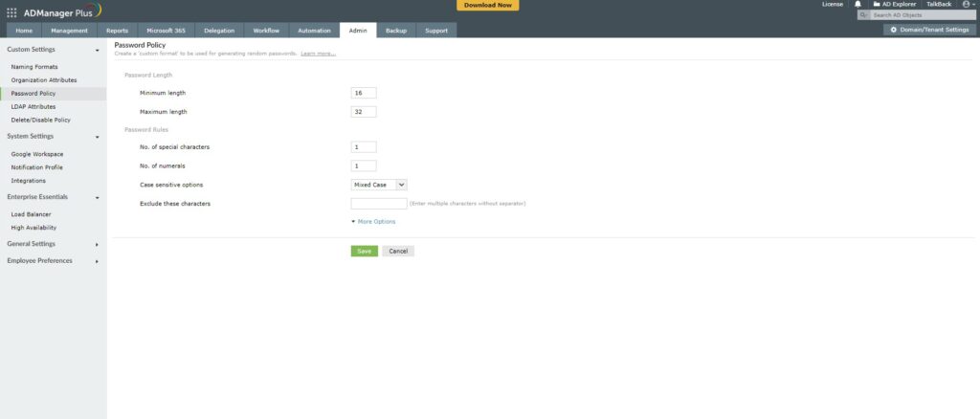Click the user profile avatar icon
This screenshot has width=980, height=419.
point(966,5)
